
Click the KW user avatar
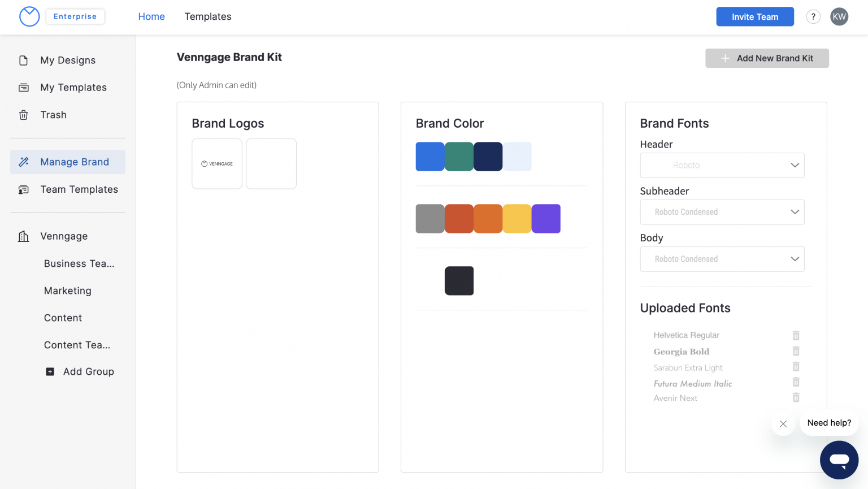pyautogui.click(x=839, y=17)
